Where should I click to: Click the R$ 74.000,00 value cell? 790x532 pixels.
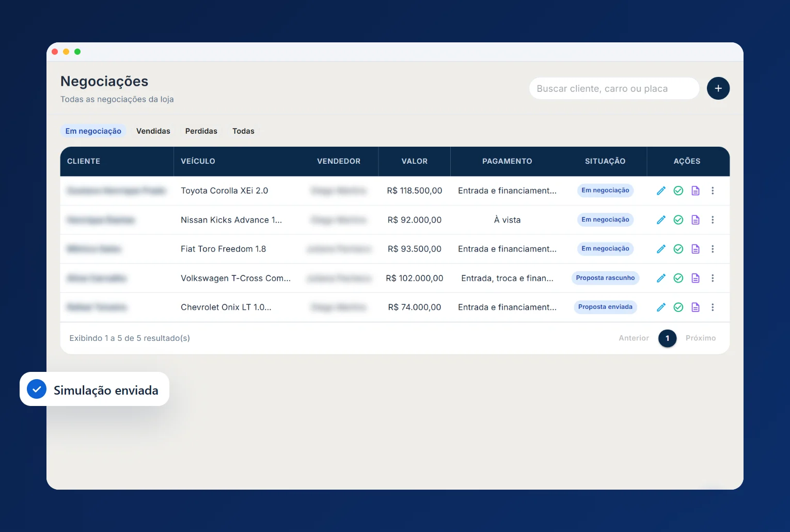(x=415, y=307)
